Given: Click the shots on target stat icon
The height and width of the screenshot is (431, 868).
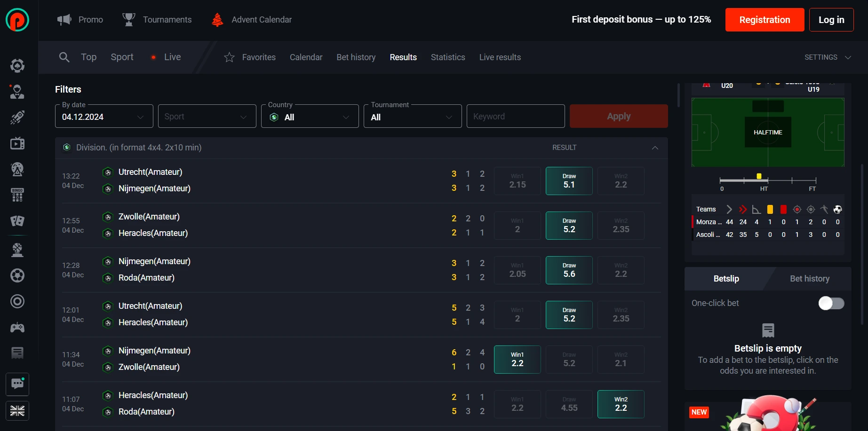Looking at the screenshot, I should [x=797, y=209].
